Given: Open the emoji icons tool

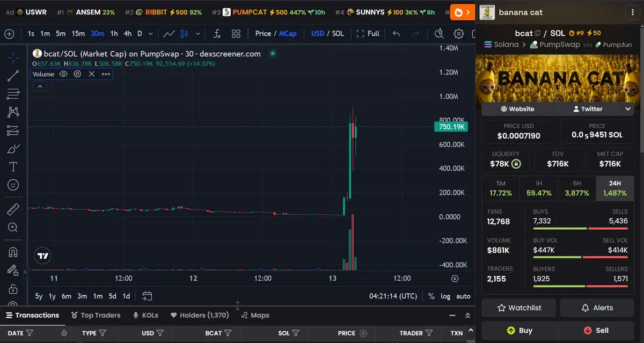Looking at the screenshot, I should click(13, 185).
